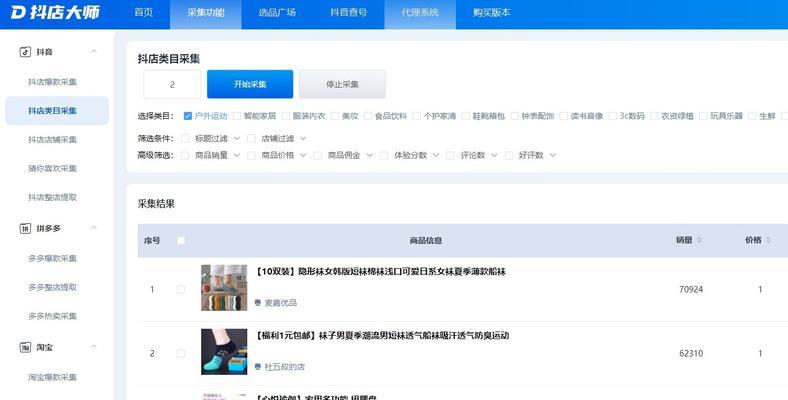Open the 抖音查号 tab

point(348,13)
